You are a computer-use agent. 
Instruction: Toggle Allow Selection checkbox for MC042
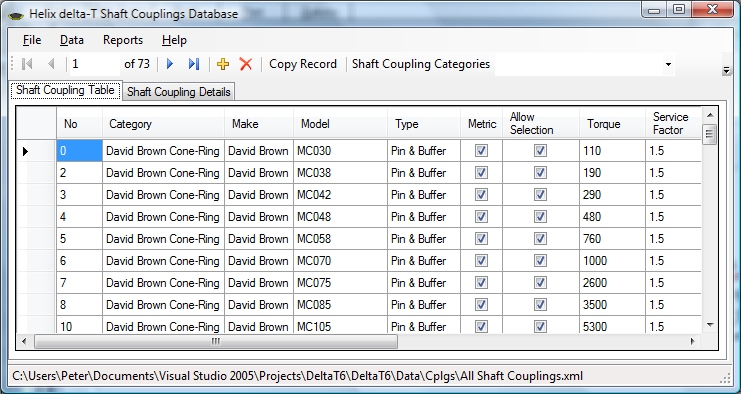(x=540, y=195)
